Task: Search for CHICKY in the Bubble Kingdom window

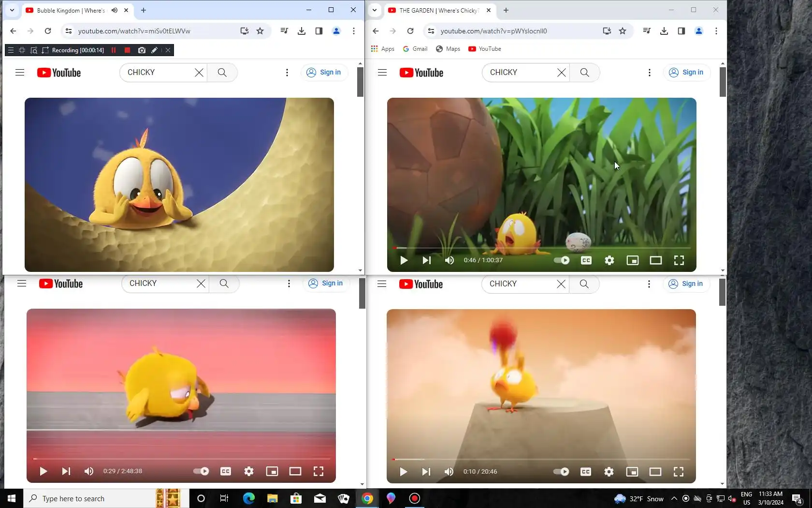Action: pyautogui.click(x=222, y=73)
